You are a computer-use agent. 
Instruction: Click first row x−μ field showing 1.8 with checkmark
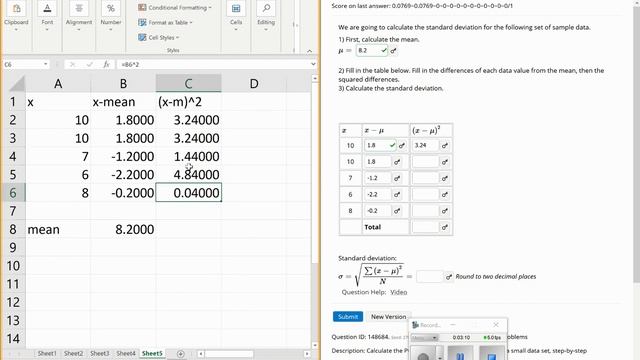380,145
